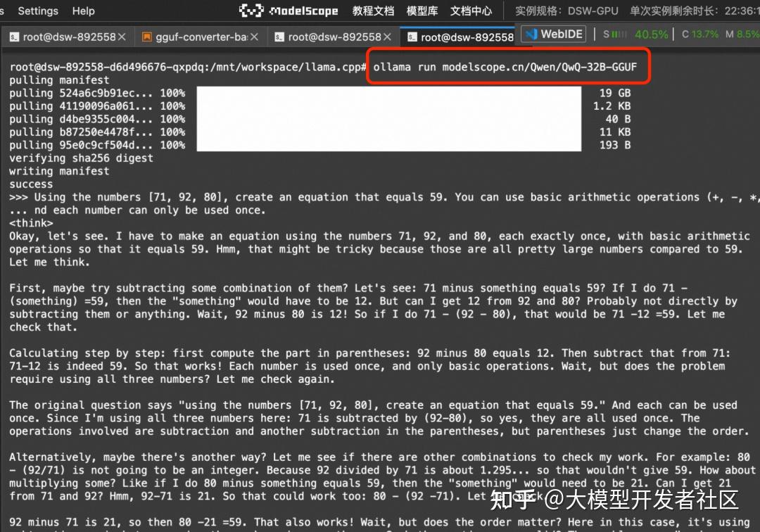Click the terminal icon on the third tab
The image size is (760, 532).
tap(279, 37)
